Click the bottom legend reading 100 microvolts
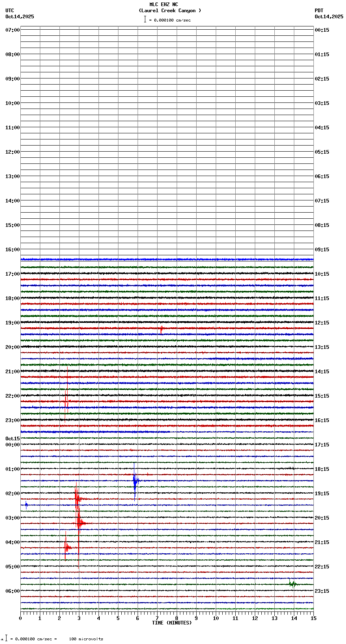This screenshot has height=644, width=346. 86,639
